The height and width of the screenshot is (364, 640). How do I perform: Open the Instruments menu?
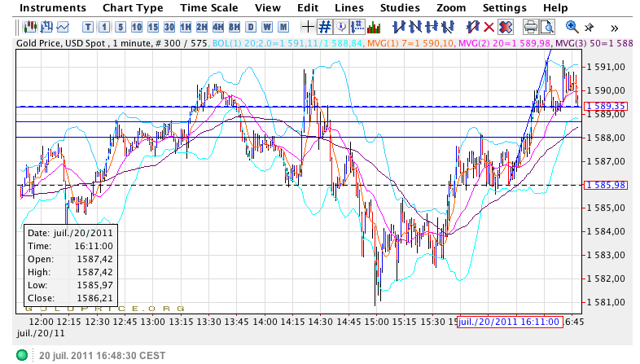point(53,7)
